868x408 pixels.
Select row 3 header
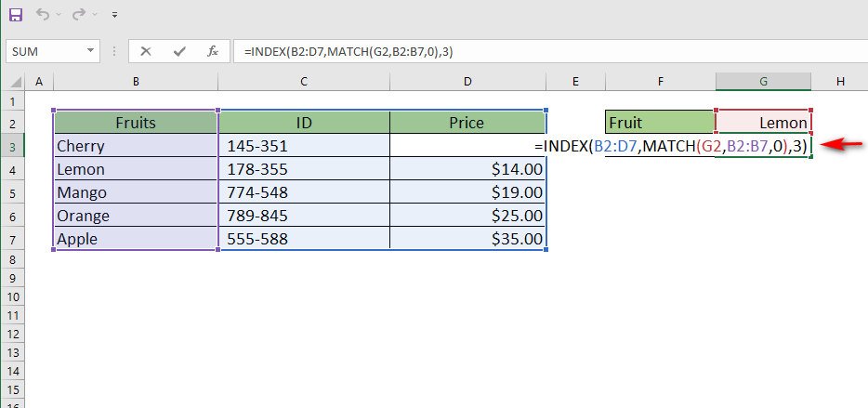click(13, 146)
